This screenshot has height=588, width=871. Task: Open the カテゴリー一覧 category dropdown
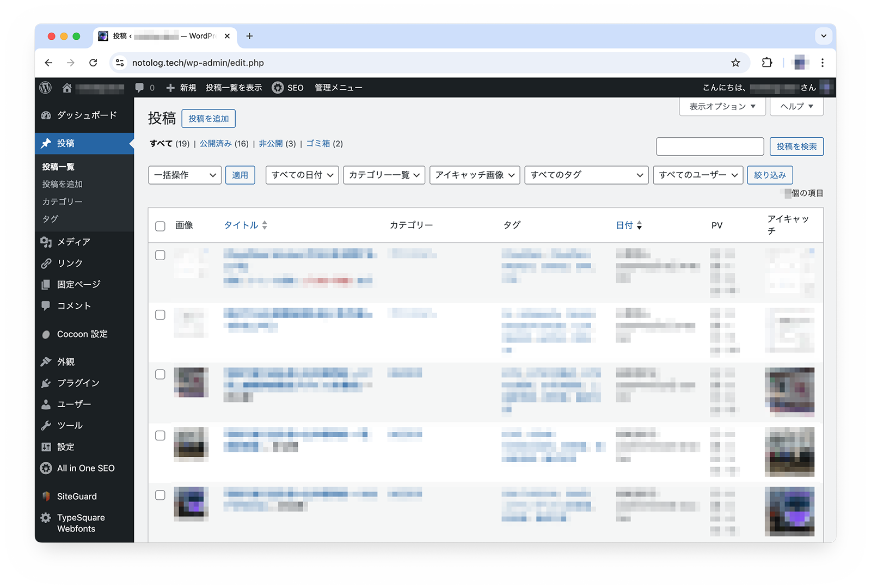click(384, 175)
